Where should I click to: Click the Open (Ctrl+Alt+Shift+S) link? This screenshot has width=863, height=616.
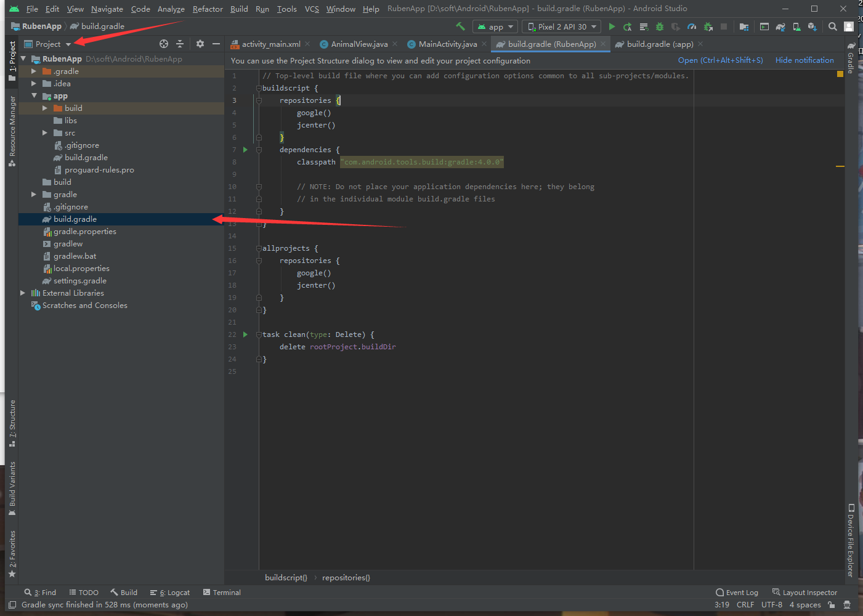click(x=720, y=60)
